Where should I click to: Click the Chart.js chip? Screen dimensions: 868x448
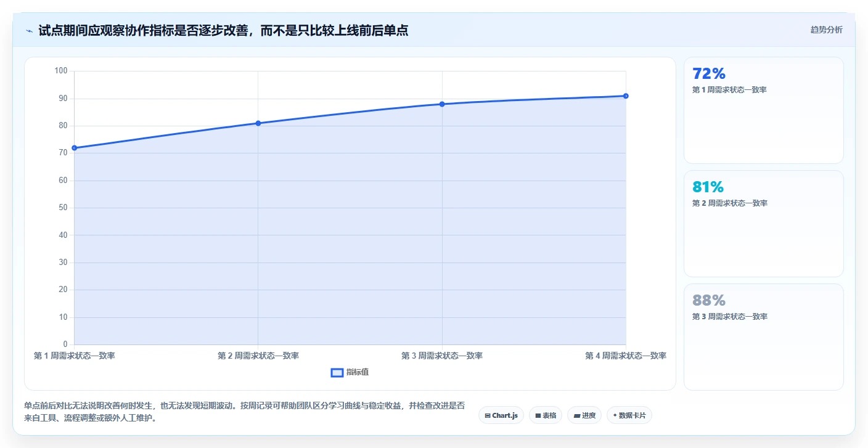pos(501,415)
